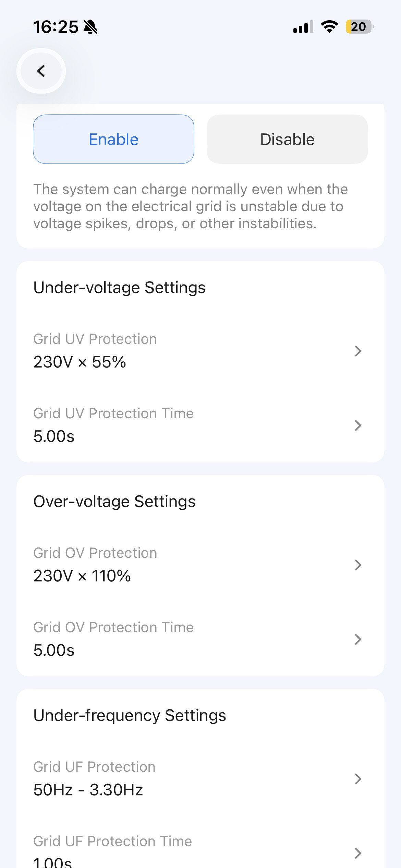Open Grid UF Protection chevron

coord(358,779)
